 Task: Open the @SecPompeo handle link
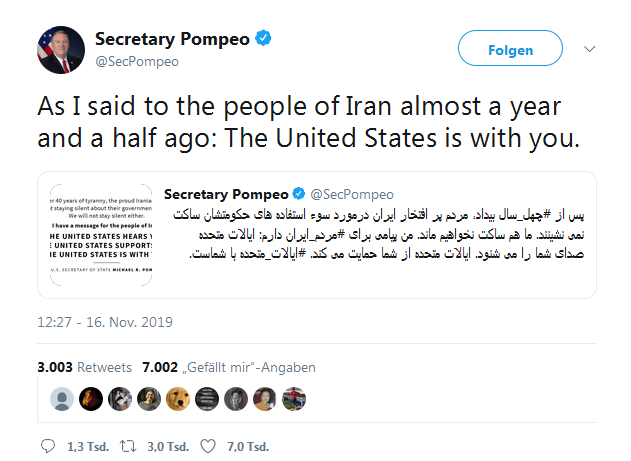click(137, 62)
